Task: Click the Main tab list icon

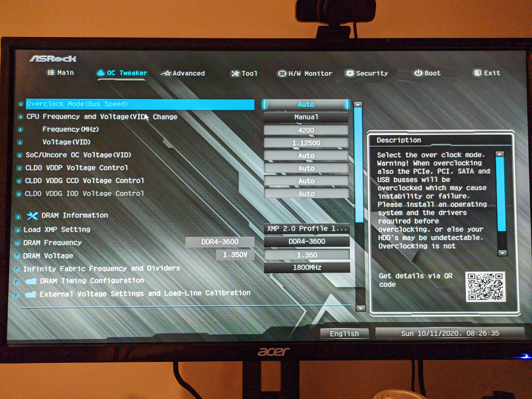Action: point(51,73)
